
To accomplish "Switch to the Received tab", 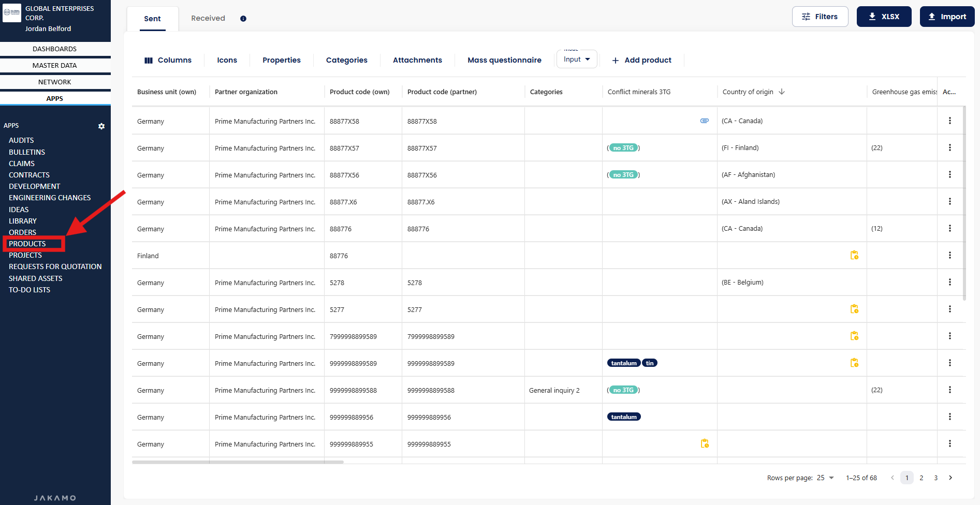I will click(x=208, y=19).
